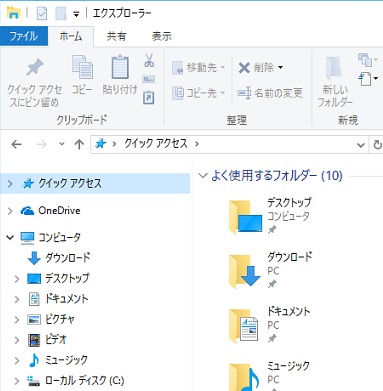The image size is (383, 391).
Task: Click クイック アクセス in the address bar
Action: click(x=156, y=144)
